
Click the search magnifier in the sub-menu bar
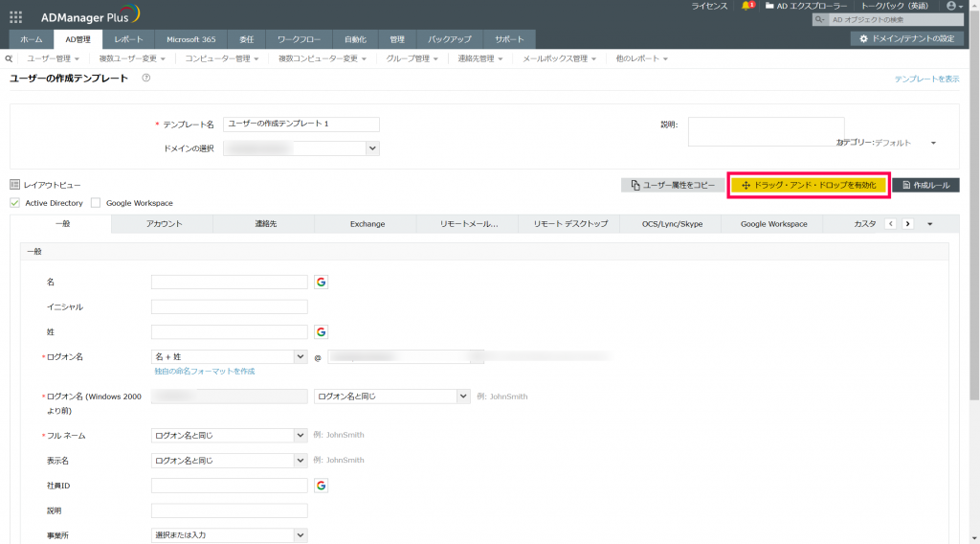point(9,58)
